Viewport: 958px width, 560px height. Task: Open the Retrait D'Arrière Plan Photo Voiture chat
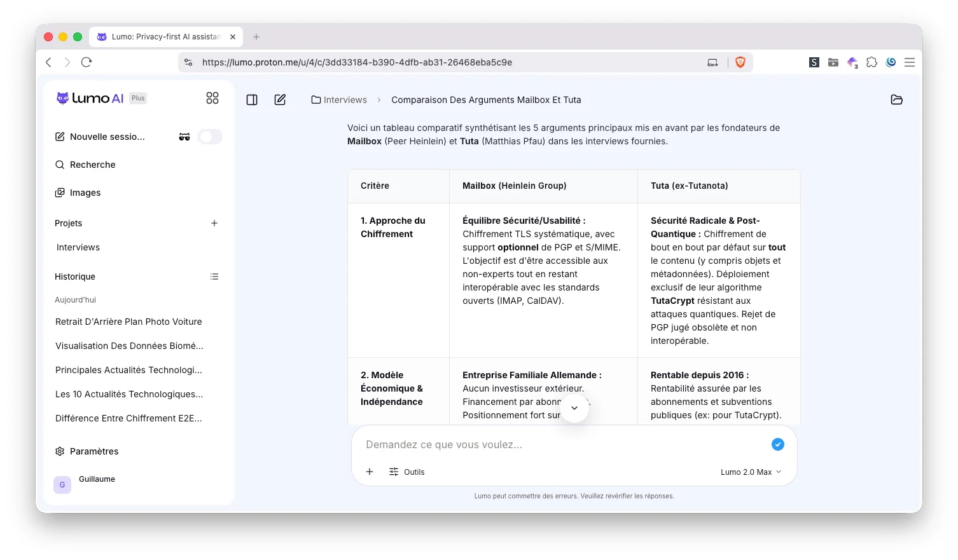[x=128, y=322]
